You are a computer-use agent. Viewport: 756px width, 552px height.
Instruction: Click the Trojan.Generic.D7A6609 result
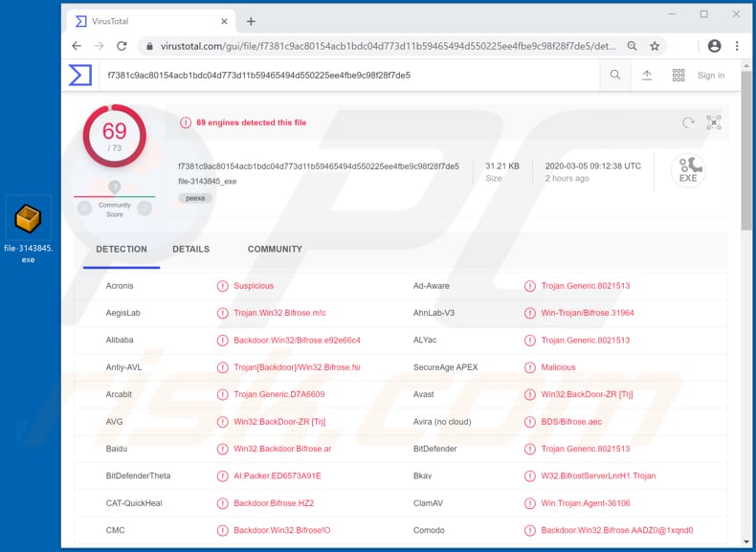click(x=279, y=394)
